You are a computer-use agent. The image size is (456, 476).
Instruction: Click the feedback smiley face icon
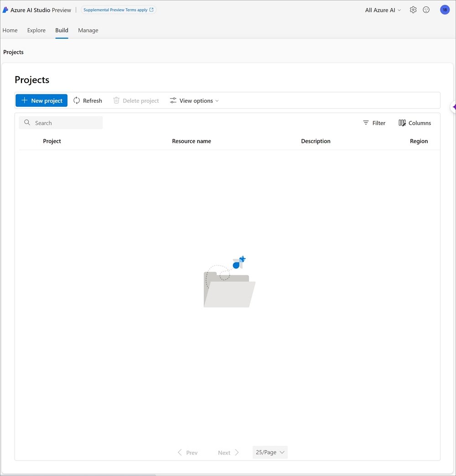pos(426,10)
